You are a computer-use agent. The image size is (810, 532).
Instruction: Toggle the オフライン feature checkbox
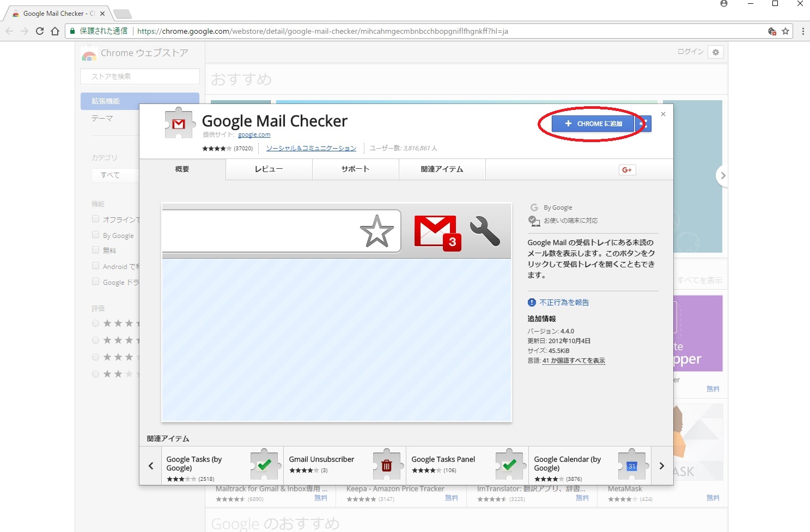pos(96,219)
